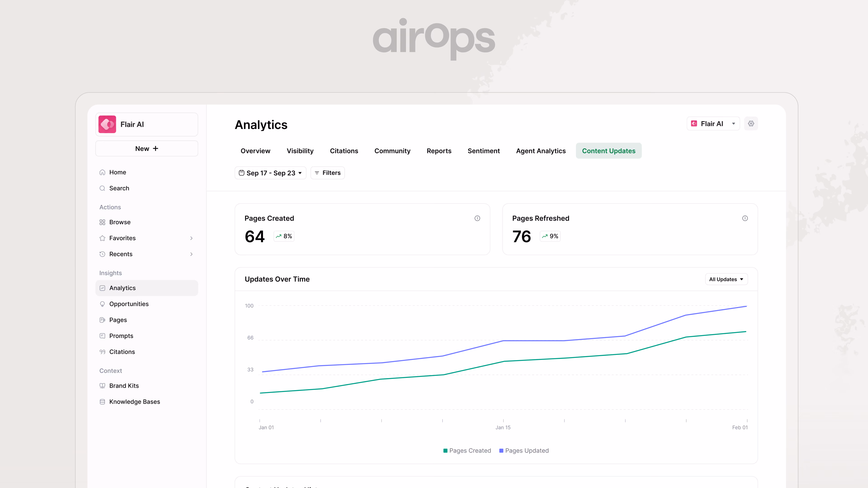Screen dimensions: 868x488
Task: Click the New button
Action: (x=146, y=148)
